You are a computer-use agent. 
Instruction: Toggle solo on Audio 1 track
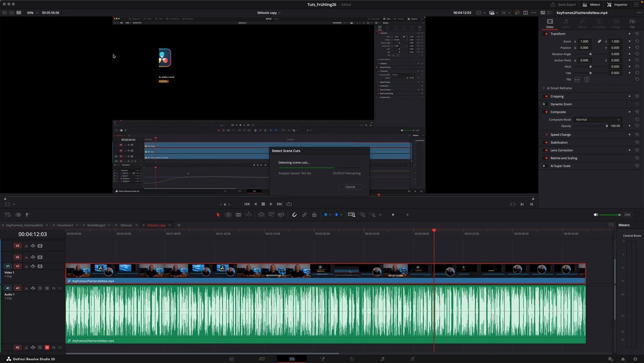point(40,288)
